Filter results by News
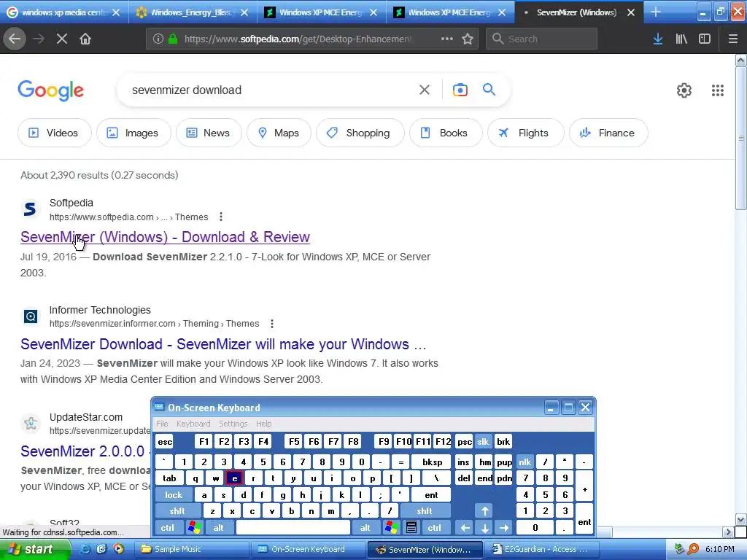 click(208, 133)
